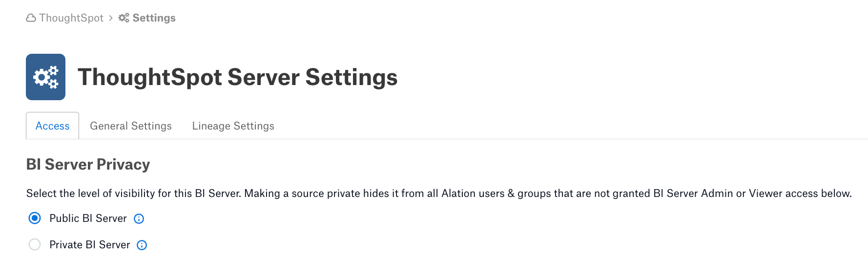This screenshot has width=868, height=261.
Task: Click the ThoughtSpot cloud icon in breadcrumb
Action: (31, 18)
